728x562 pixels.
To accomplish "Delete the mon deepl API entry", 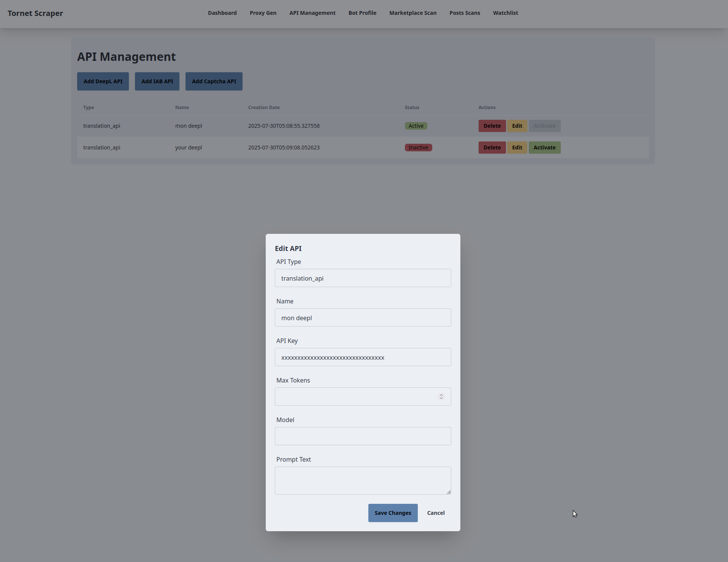I will (x=492, y=125).
